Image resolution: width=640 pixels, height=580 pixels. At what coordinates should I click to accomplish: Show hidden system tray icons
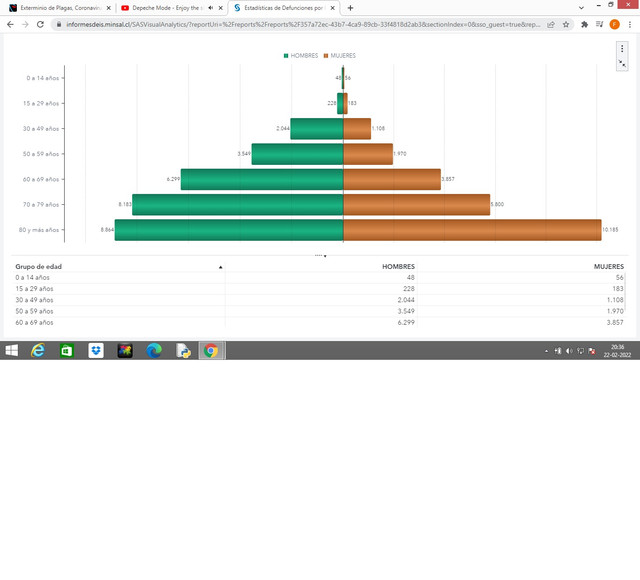pyautogui.click(x=547, y=351)
